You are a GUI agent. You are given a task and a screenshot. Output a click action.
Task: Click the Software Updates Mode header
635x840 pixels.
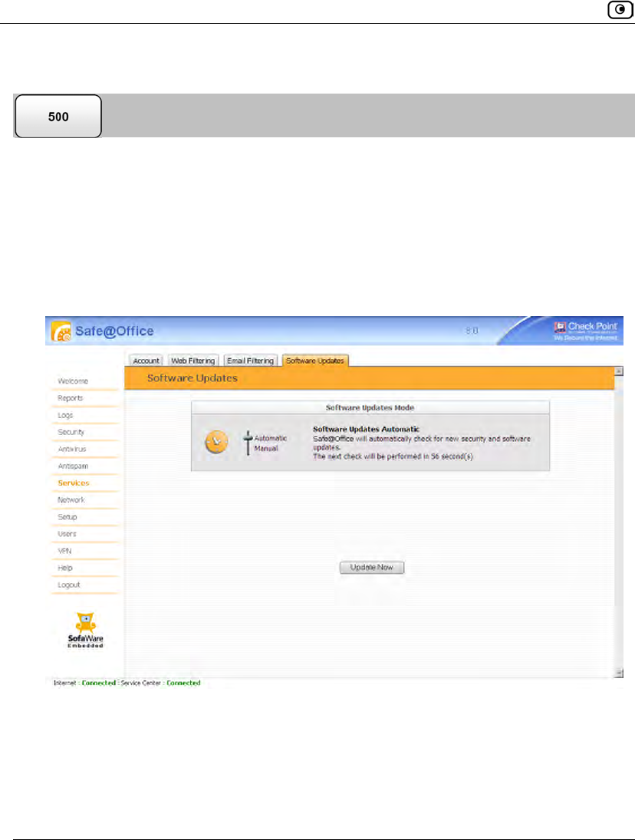pyautogui.click(x=370, y=407)
